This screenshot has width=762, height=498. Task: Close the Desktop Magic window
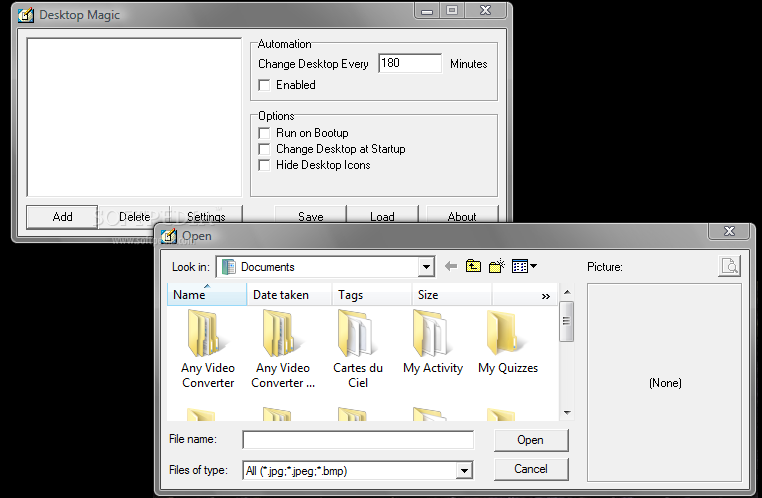pyautogui.click(x=485, y=11)
